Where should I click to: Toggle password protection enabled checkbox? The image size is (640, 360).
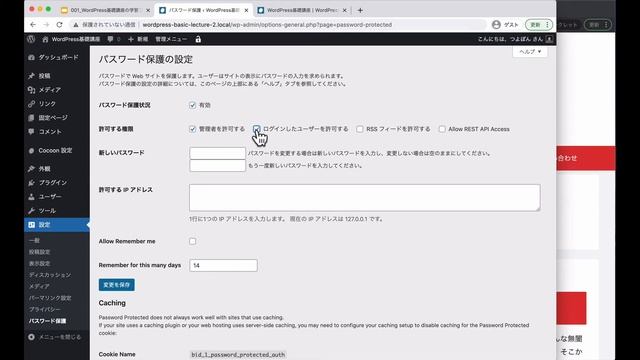click(193, 105)
